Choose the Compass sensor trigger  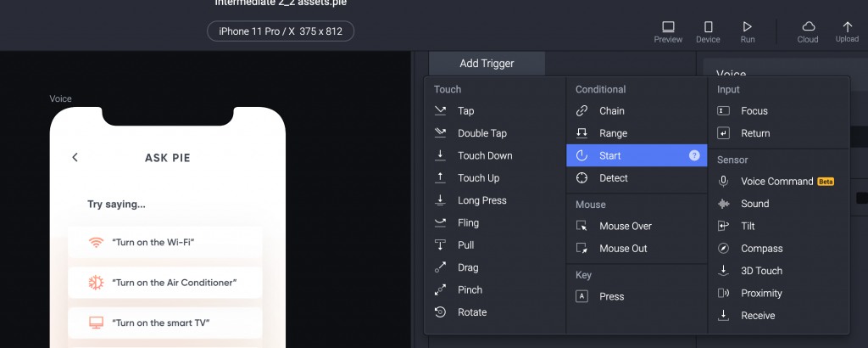click(x=761, y=249)
